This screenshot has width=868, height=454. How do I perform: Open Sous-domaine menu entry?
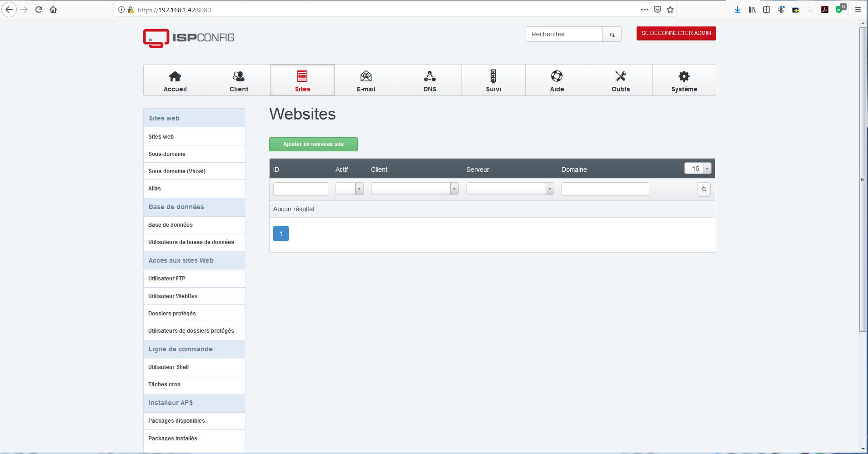[195, 154]
